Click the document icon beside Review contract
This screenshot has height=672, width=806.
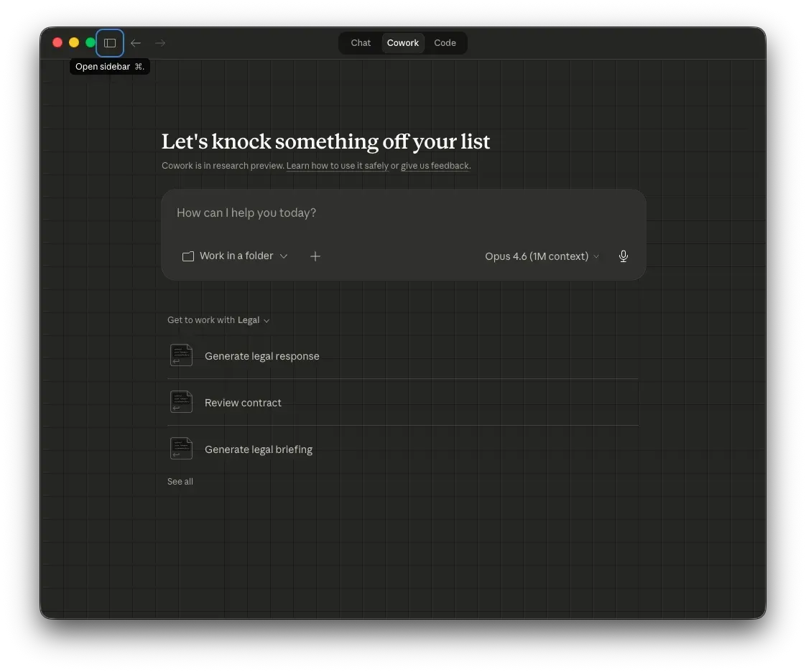[182, 402]
